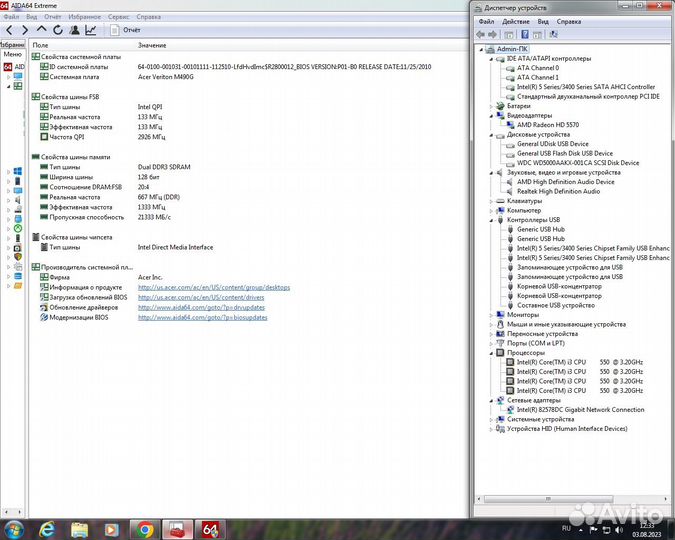Open Файл menu in Device Manager
This screenshot has width=675, height=540.
pos(486,22)
